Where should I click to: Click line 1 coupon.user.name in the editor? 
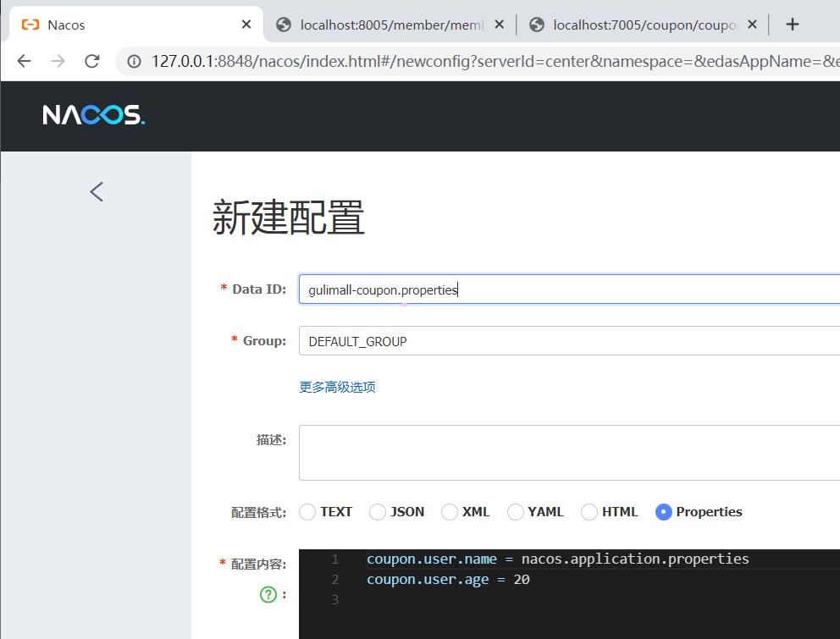(x=432, y=559)
